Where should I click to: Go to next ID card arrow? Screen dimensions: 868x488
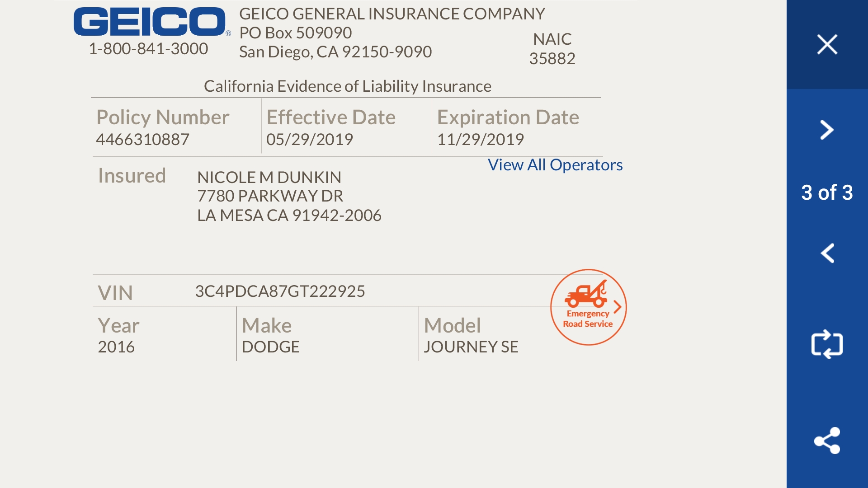(x=827, y=130)
